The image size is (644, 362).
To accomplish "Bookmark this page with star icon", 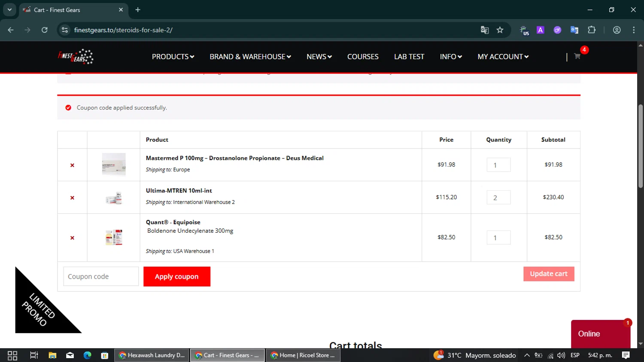I will (x=500, y=30).
